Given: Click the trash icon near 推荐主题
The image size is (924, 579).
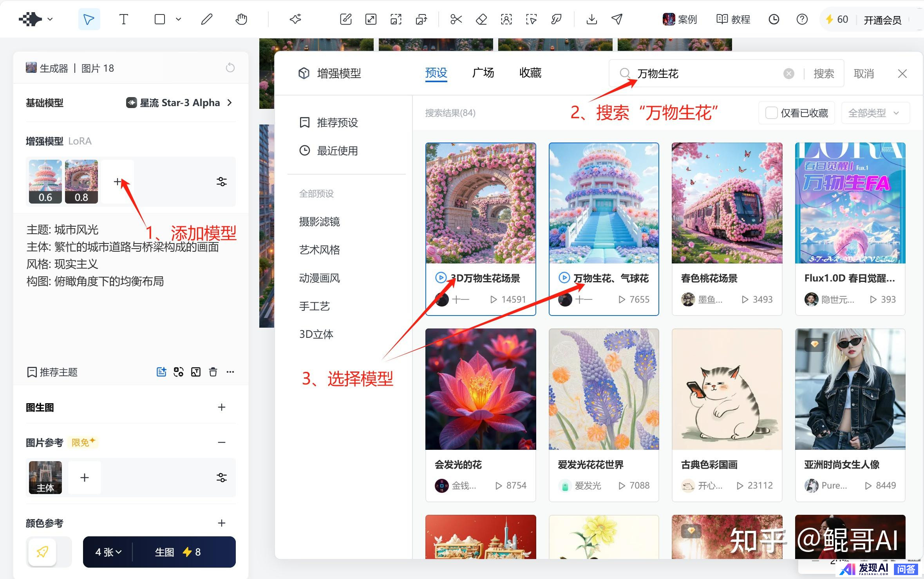Looking at the screenshot, I should tap(213, 372).
